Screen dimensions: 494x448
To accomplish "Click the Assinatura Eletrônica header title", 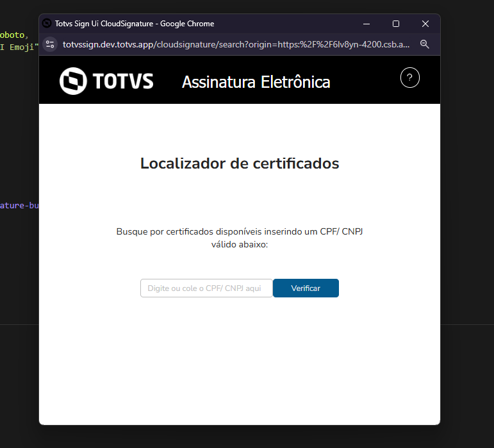I will coord(256,82).
